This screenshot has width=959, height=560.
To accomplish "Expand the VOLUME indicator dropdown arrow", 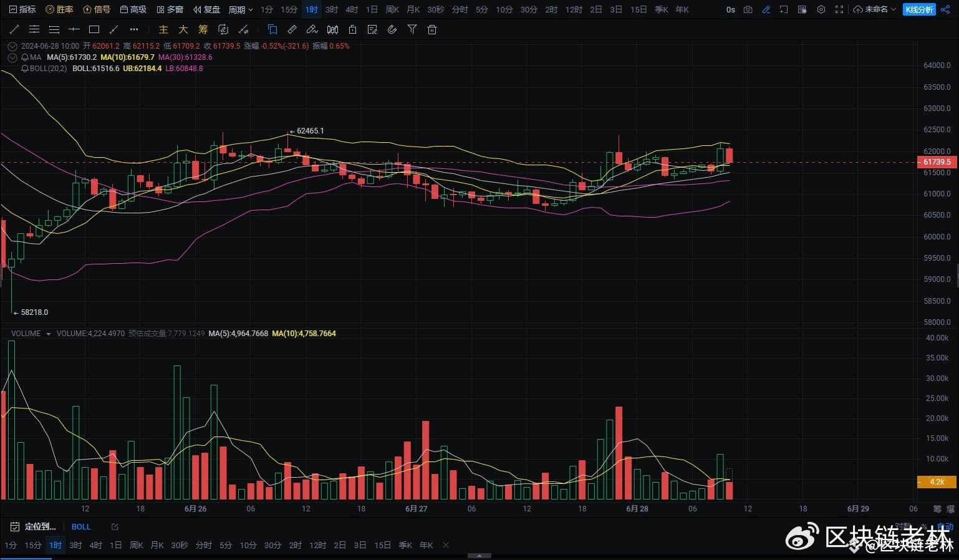I will click(x=49, y=334).
